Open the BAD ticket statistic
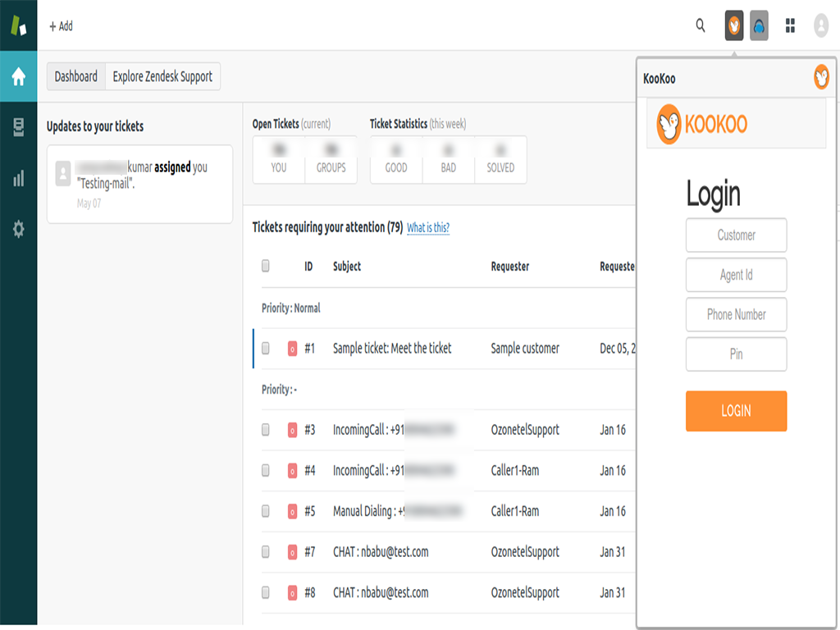The height and width of the screenshot is (630, 840). click(x=449, y=160)
